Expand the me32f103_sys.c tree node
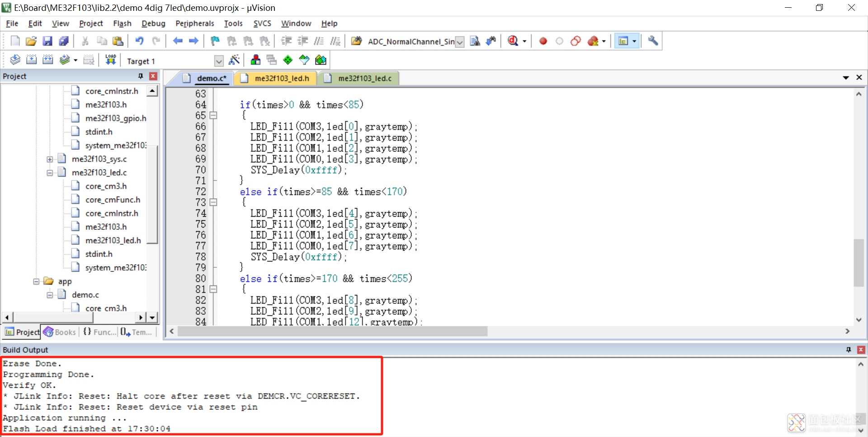Screen dimensions: 868x437 point(50,159)
